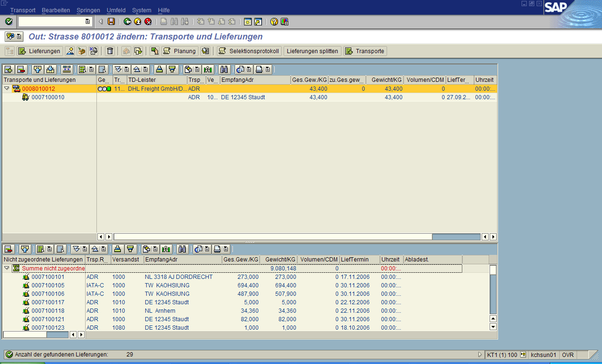Click the Selektionsprotokoll button
602x364 pixels.
pos(248,51)
